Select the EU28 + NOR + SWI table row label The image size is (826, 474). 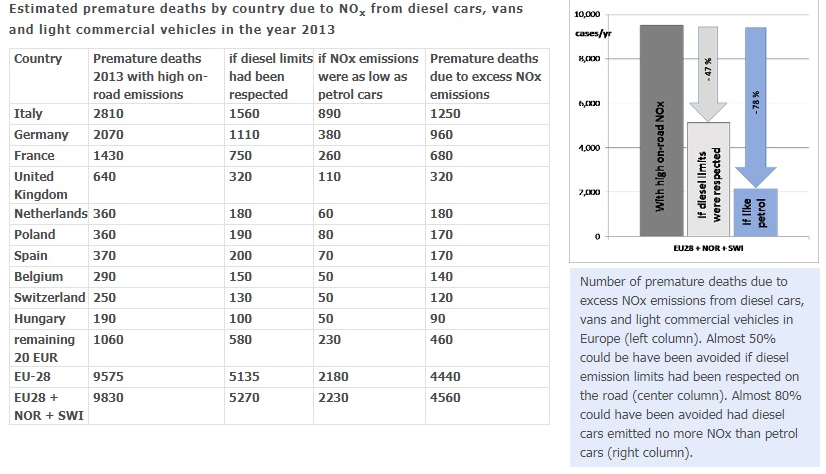pyautogui.click(x=48, y=406)
